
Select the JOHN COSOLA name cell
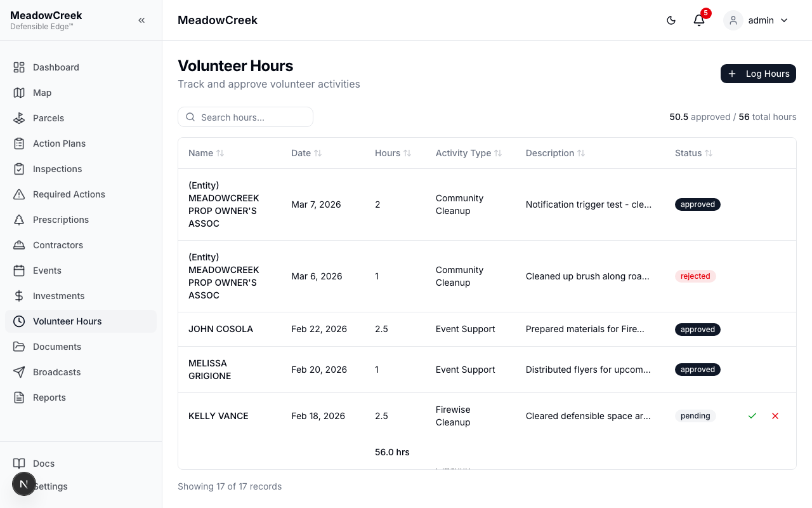coord(221,329)
